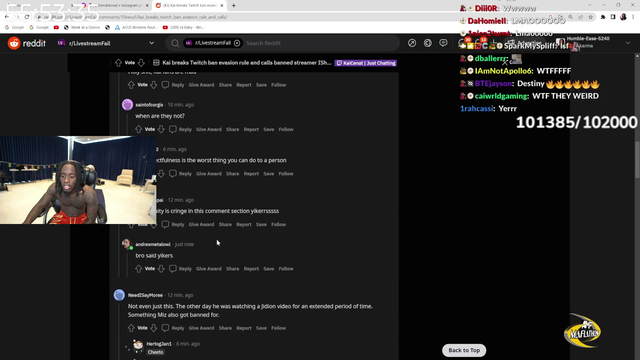This screenshot has height=360, width=640.
Task: Click the circular icon beside the chat icon
Action: [x=427, y=43]
